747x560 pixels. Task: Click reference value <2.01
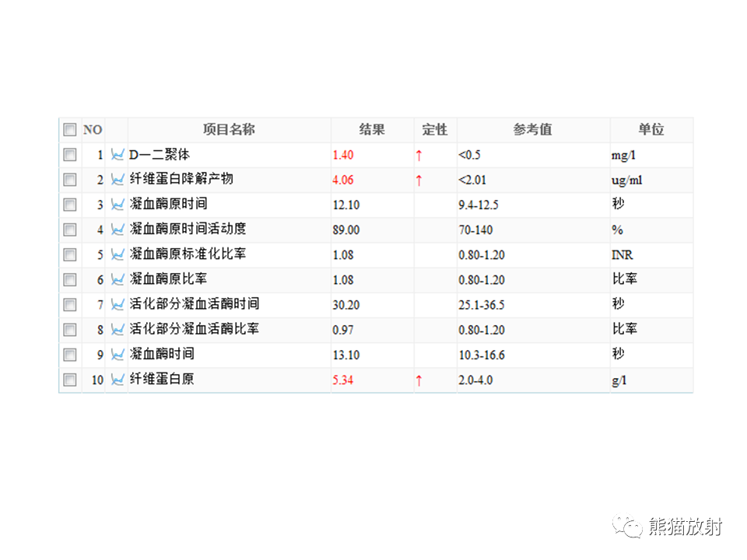[x=472, y=180]
